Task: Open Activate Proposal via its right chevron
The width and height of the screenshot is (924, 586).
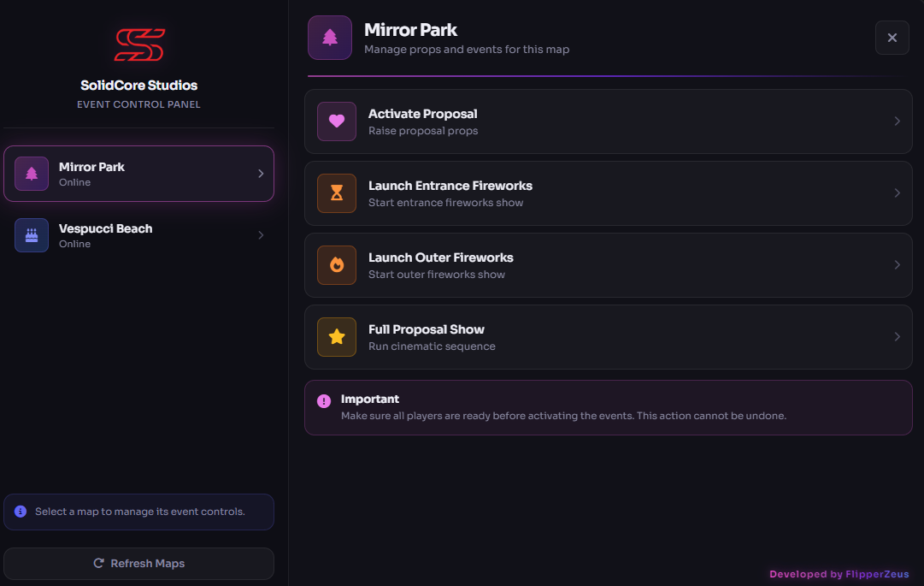Action: coord(897,121)
